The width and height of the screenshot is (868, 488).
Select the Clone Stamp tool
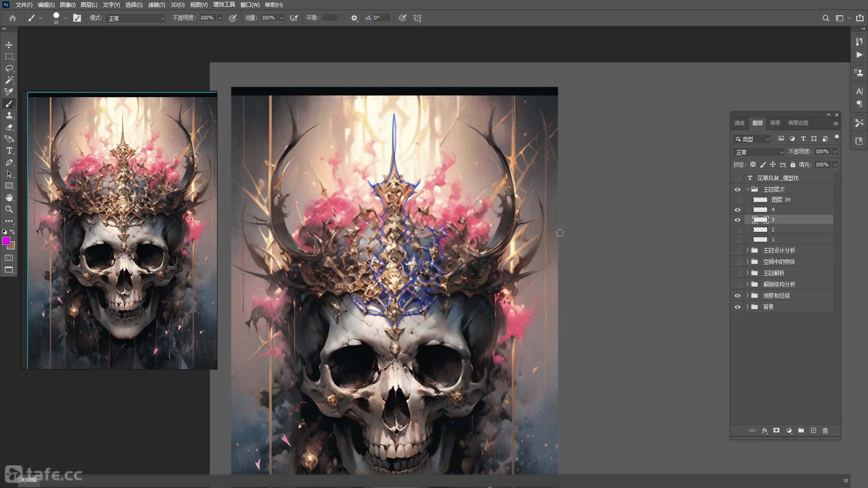click(9, 116)
